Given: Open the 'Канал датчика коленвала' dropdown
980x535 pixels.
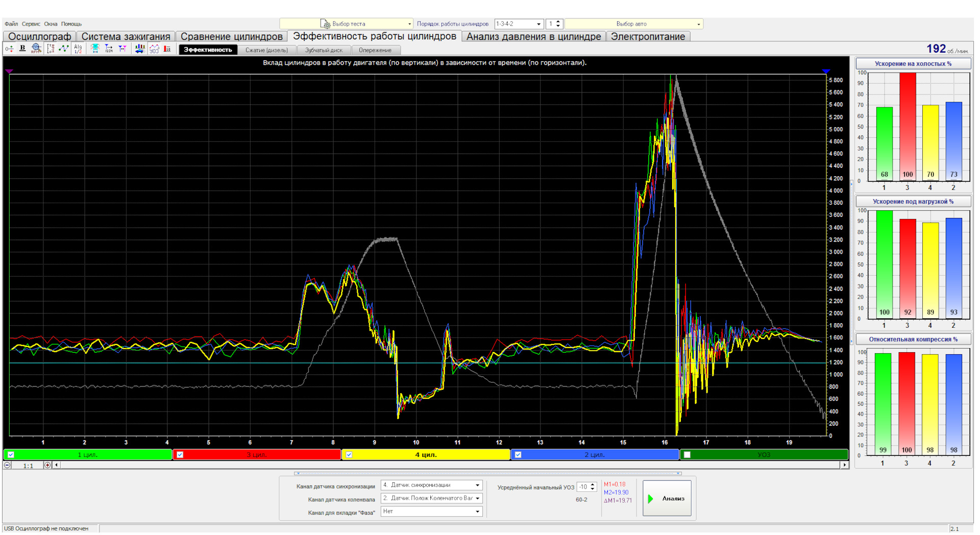Looking at the screenshot, I should click(431, 498).
